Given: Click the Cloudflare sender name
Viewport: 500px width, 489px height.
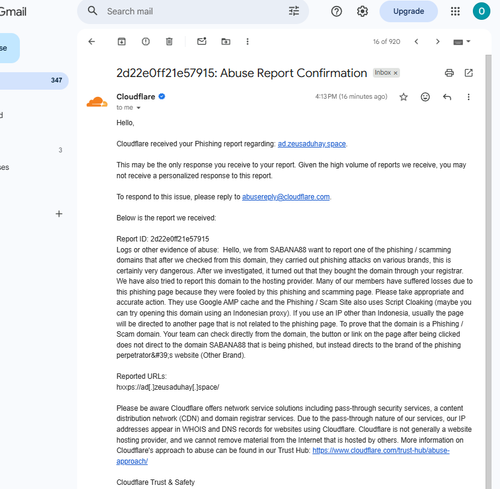Looking at the screenshot, I should [136, 96].
